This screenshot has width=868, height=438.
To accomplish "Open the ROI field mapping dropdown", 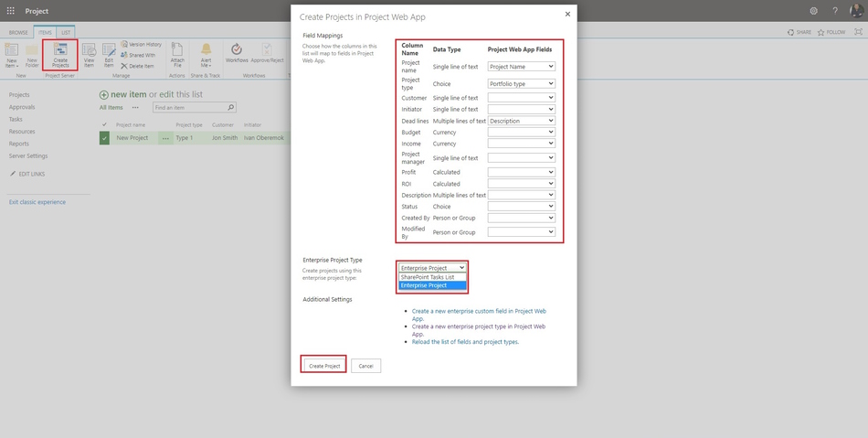I will [522, 183].
